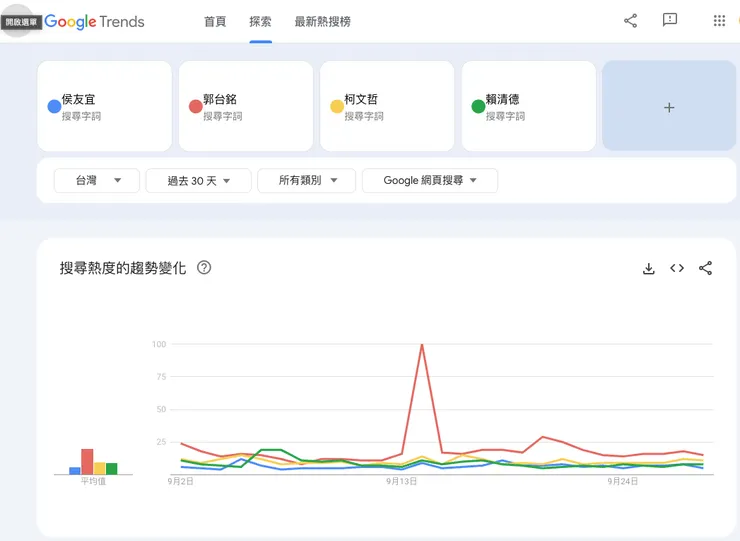Screen dimensions: 740x541
Task: Share the interest over time chart
Action: coord(706,268)
